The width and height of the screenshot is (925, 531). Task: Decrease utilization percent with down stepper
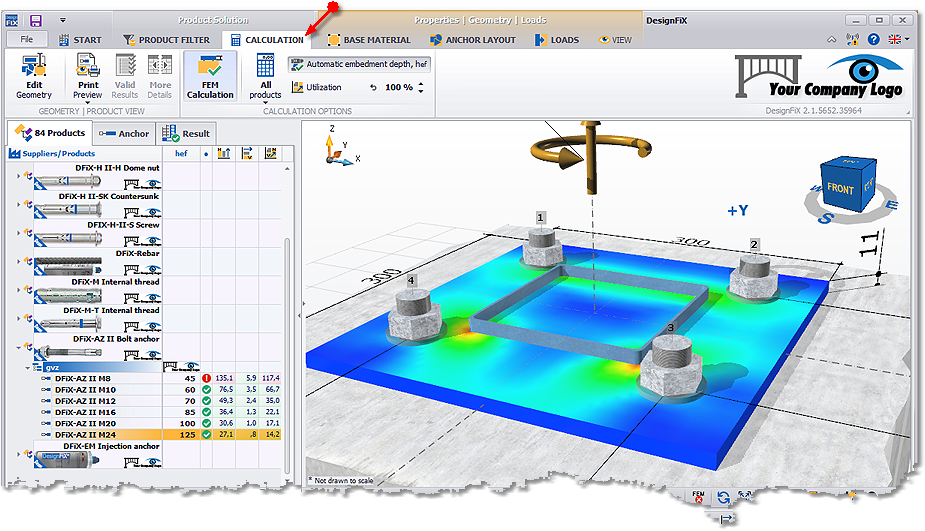(421, 91)
